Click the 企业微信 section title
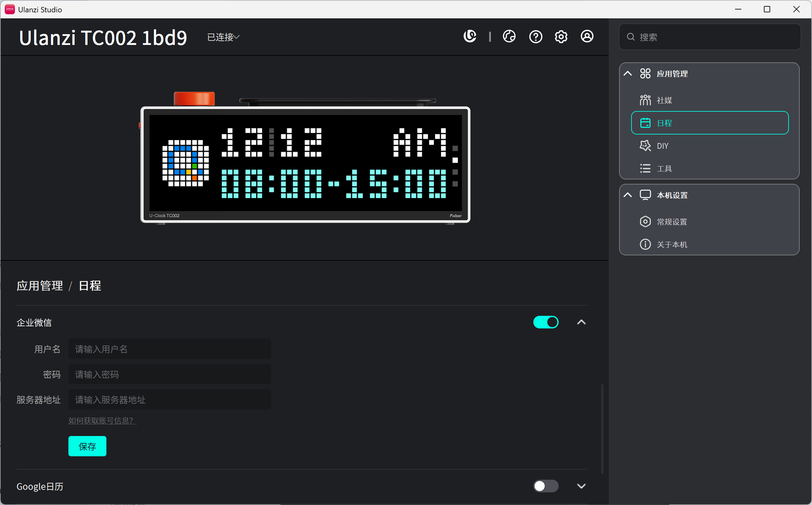Viewport: 812px width, 505px height. pos(34,322)
